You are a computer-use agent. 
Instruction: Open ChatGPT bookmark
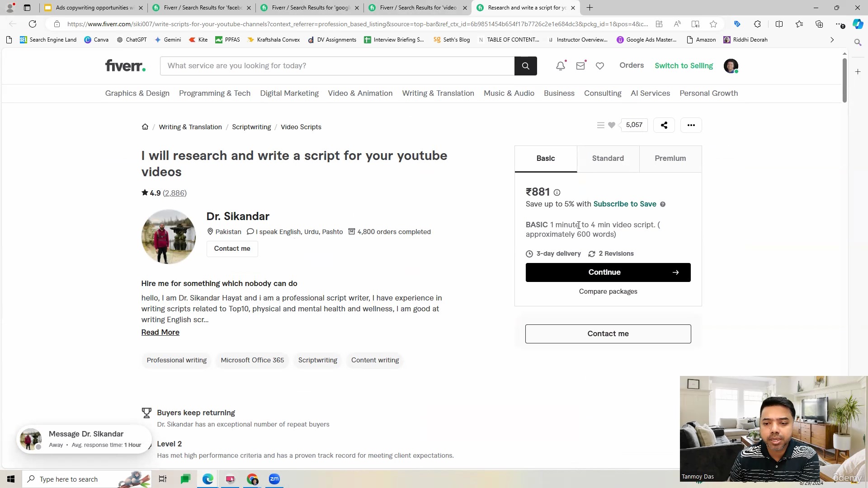132,40
